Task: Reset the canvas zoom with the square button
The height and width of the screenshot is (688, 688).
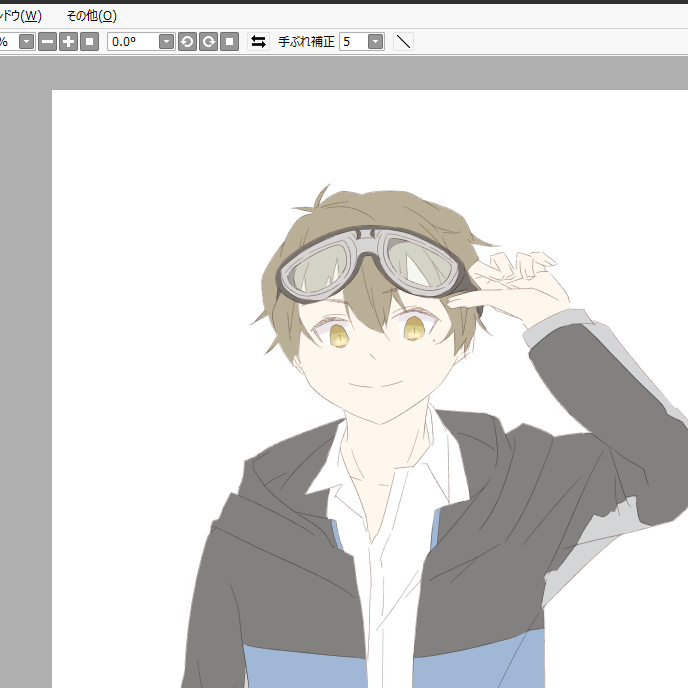Action: click(90, 42)
